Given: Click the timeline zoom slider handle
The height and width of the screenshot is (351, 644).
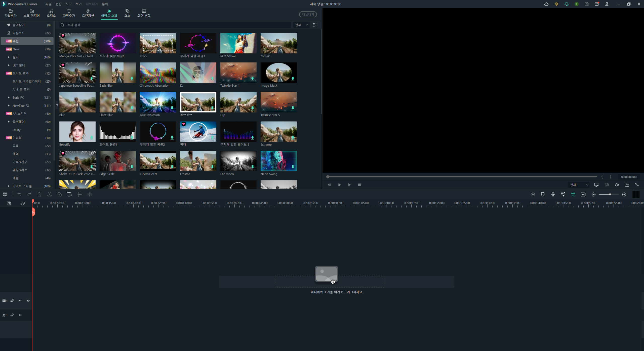Looking at the screenshot, I should click(x=610, y=194).
